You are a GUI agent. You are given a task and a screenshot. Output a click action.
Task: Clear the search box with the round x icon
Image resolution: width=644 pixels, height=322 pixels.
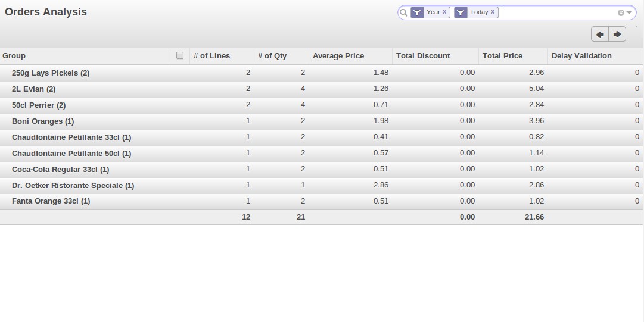[621, 12]
